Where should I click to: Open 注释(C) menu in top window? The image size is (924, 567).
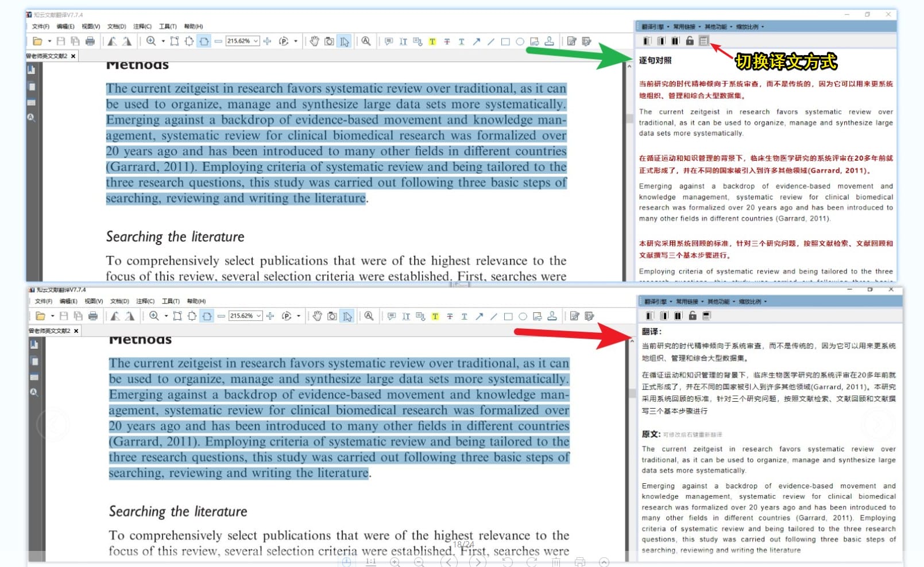pos(142,26)
